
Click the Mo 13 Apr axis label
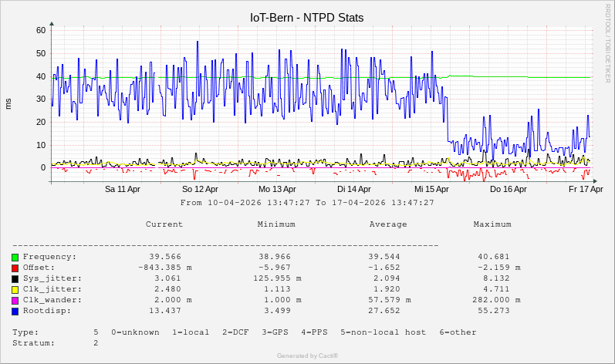click(x=277, y=189)
